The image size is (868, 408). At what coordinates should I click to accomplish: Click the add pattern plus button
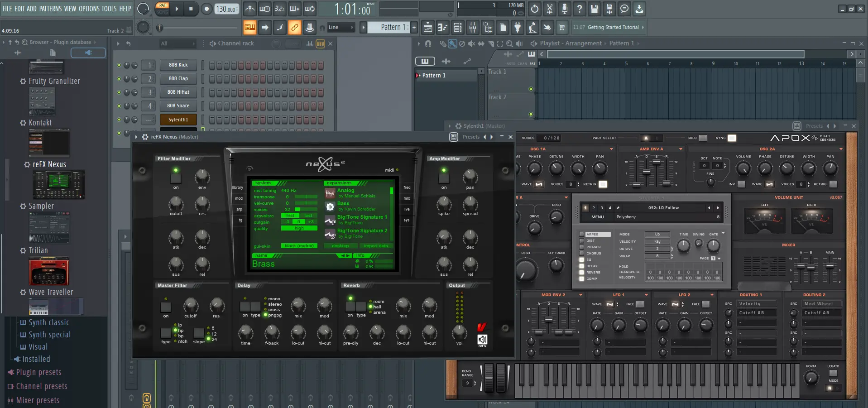[x=414, y=28]
